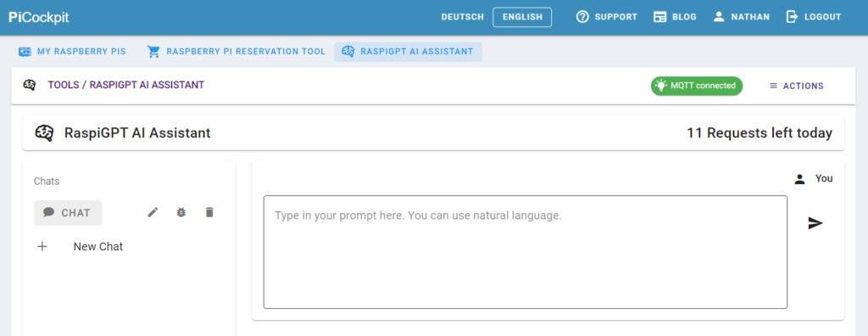This screenshot has width=868, height=336.
Task: Open the Actions menu
Action: point(797,86)
